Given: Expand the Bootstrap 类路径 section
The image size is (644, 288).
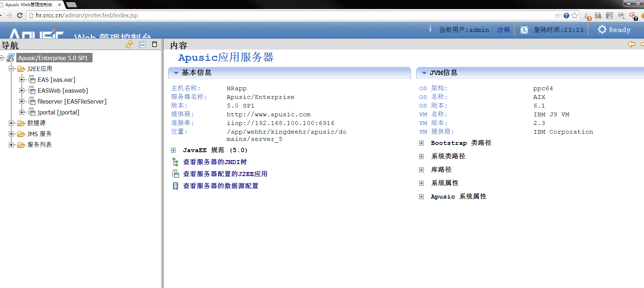Looking at the screenshot, I should click(421, 143).
